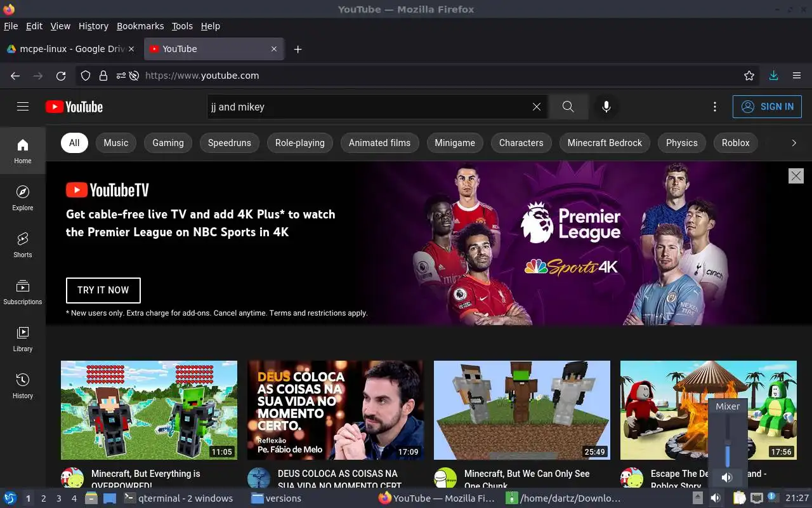
Task: Dismiss the YouTube TV banner ad
Action: tap(796, 176)
